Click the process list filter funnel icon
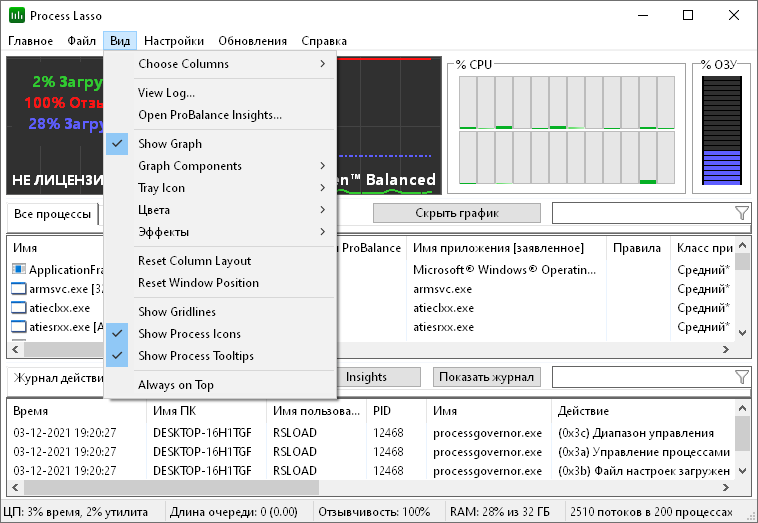Image resolution: width=758 pixels, height=523 pixels. point(741,213)
